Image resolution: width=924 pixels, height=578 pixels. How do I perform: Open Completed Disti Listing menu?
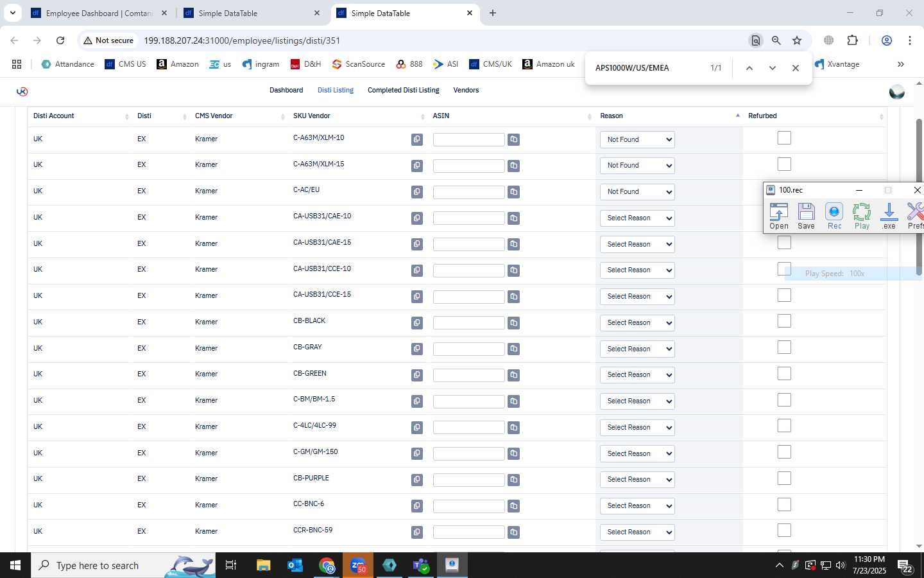coord(404,91)
